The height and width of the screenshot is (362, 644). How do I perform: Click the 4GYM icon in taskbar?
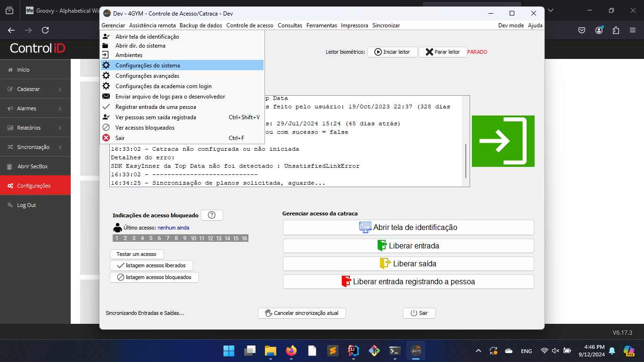click(x=415, y=351)
